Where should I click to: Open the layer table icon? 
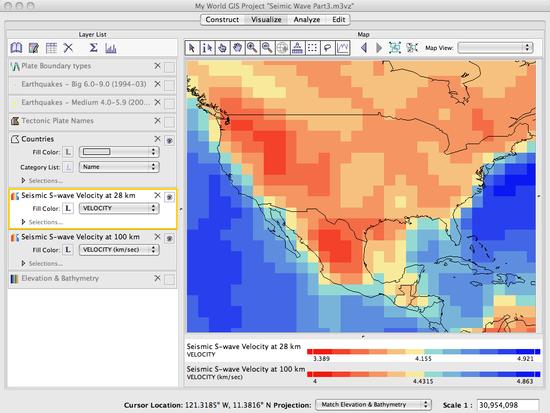point(51,48)
